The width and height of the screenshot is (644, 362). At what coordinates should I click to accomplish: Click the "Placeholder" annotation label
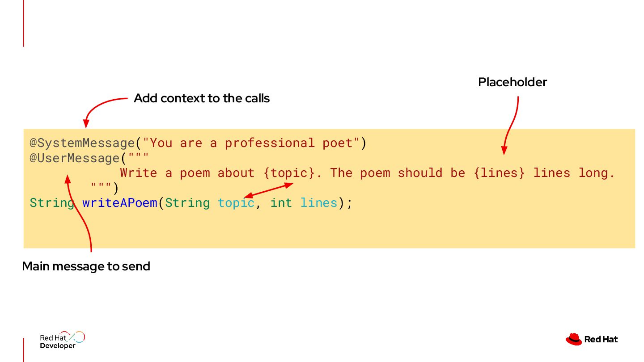[513, 82]
